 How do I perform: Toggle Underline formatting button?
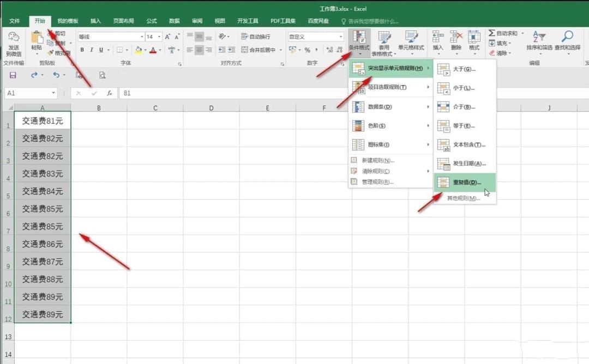[x=101, y=50]
